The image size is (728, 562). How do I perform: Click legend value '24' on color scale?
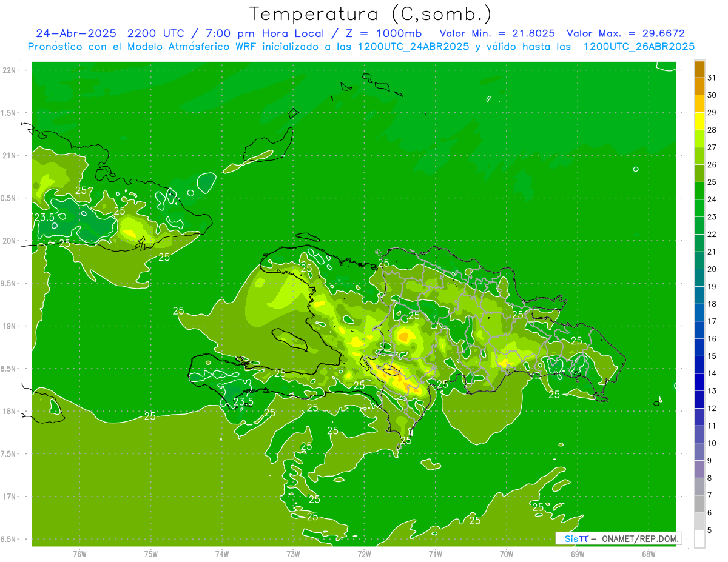coord(712,199)
